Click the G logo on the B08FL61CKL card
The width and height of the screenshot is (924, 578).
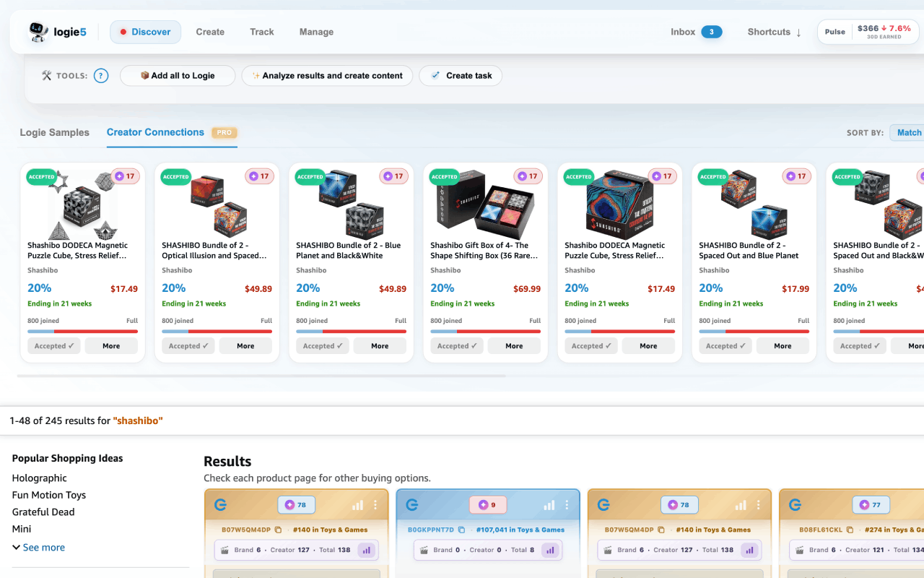[795, 505]
